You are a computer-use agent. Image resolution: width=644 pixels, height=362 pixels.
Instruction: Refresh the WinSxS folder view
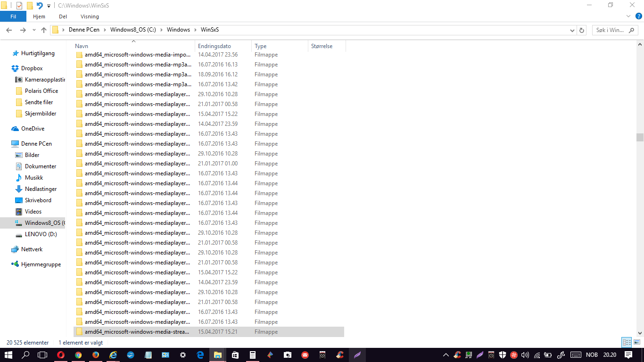582,30
